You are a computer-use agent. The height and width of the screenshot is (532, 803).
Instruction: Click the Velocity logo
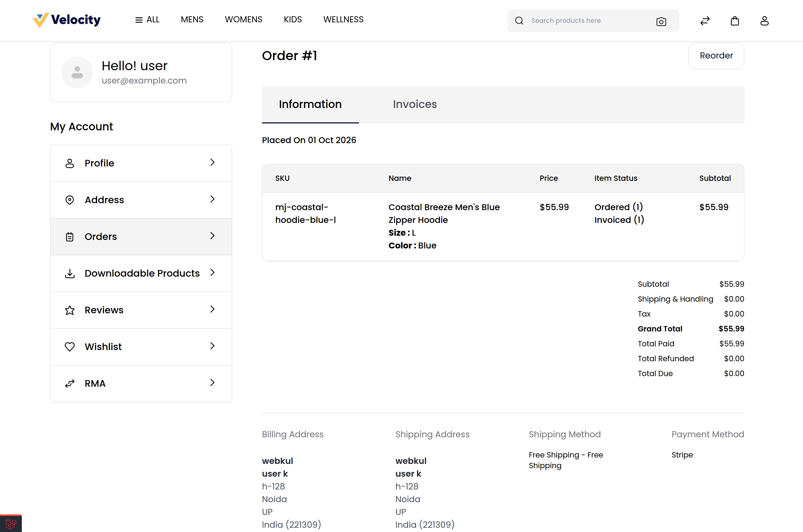pyautogui.click(x=67, y=20)
